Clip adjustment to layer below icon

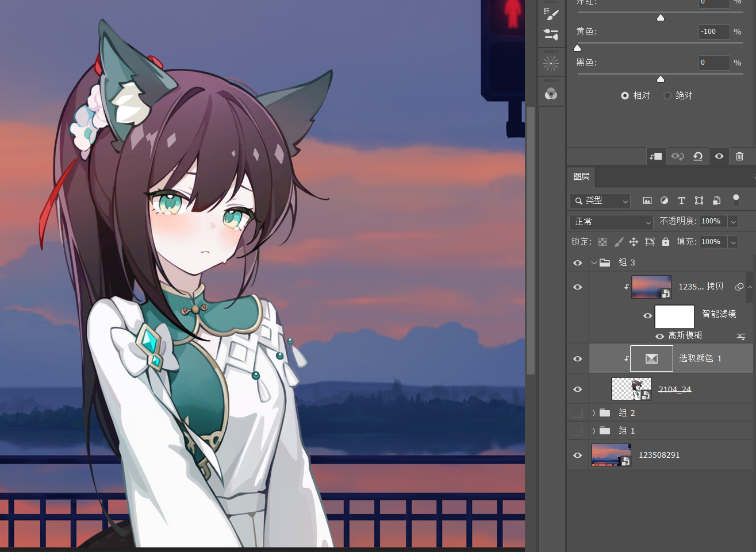pyautogui.click(x=655, y=156)
